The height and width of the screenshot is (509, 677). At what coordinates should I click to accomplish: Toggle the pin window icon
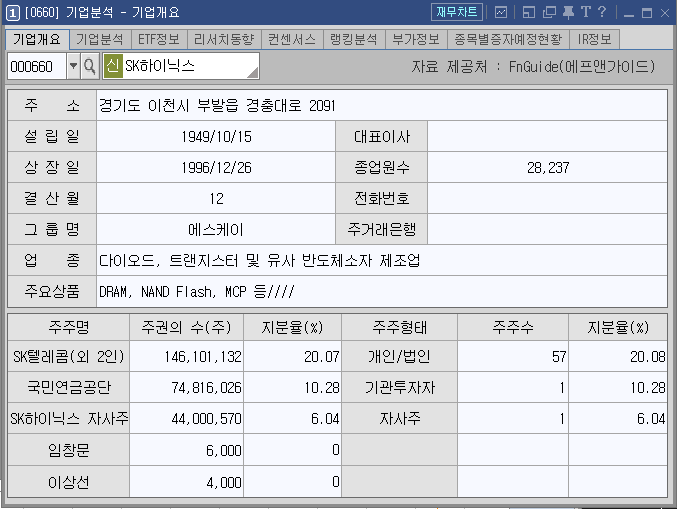click(568, 12)
